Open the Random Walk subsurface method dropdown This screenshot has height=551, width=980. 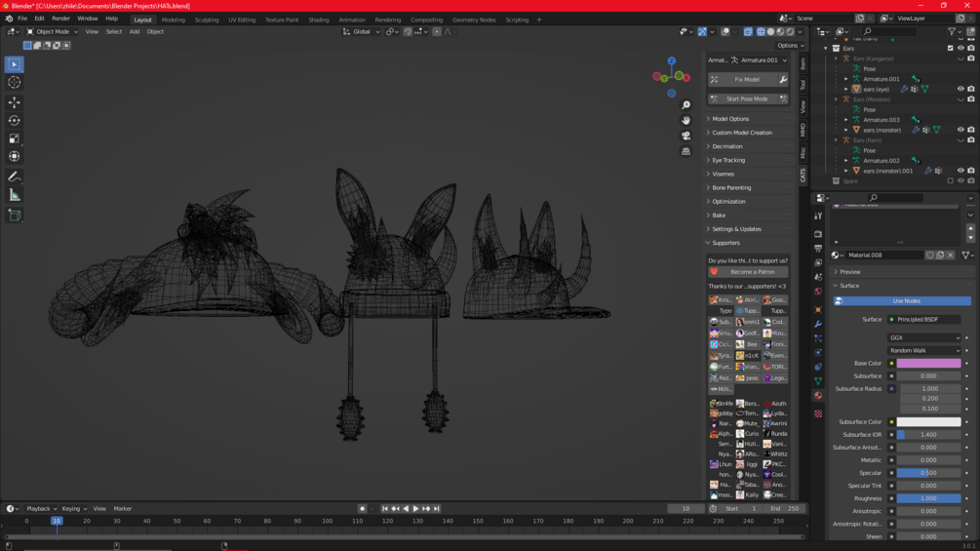point(923,350)
